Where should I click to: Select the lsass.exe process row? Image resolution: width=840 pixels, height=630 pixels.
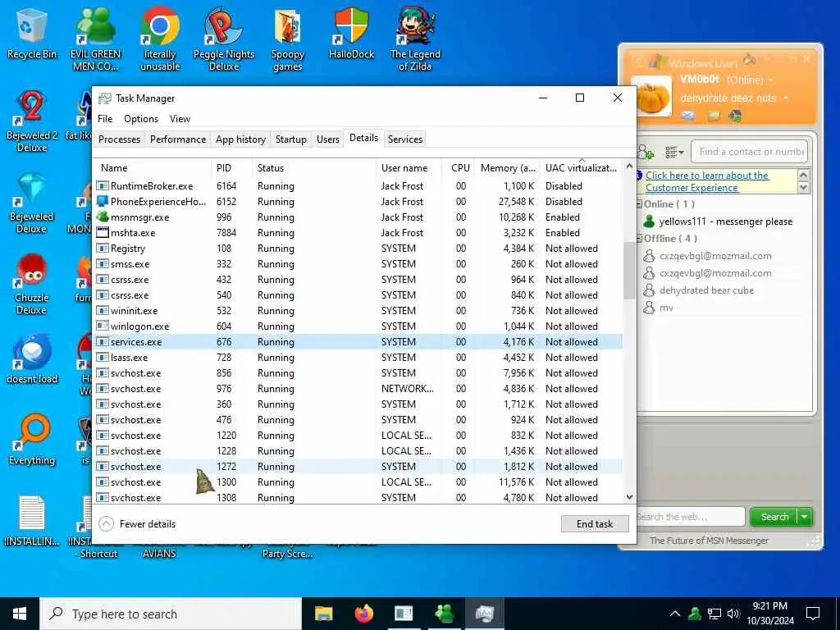click(x=358, y=358)
